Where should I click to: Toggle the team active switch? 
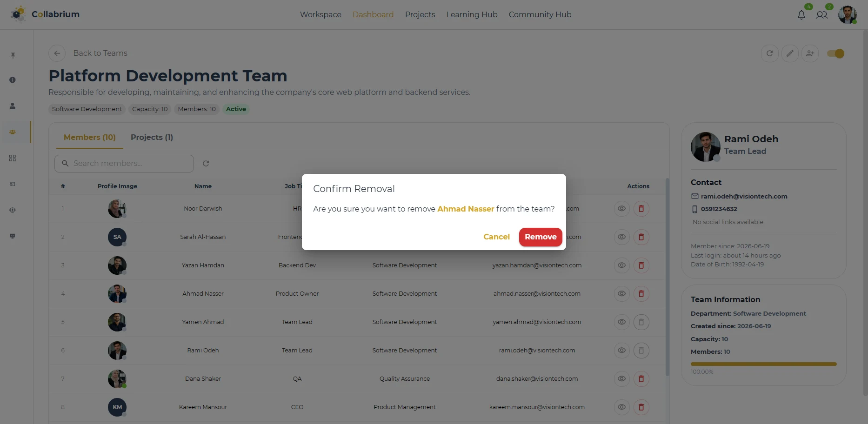pos(835,53)
